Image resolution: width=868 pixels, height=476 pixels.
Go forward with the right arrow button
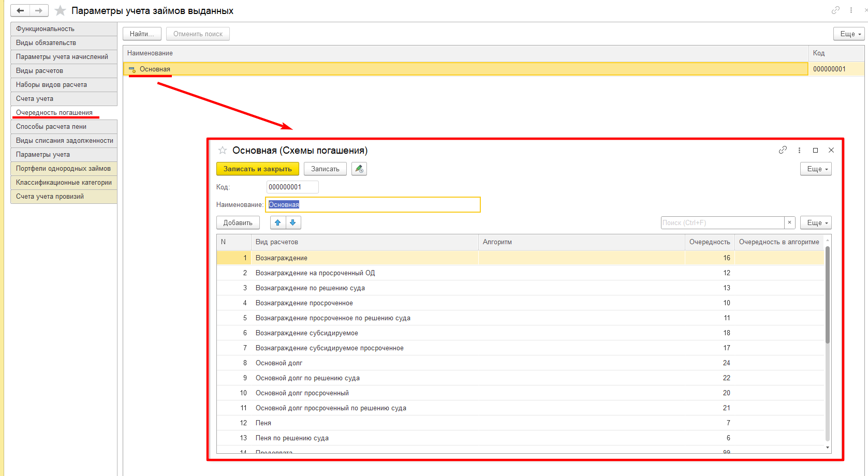[x=39, y=10]
